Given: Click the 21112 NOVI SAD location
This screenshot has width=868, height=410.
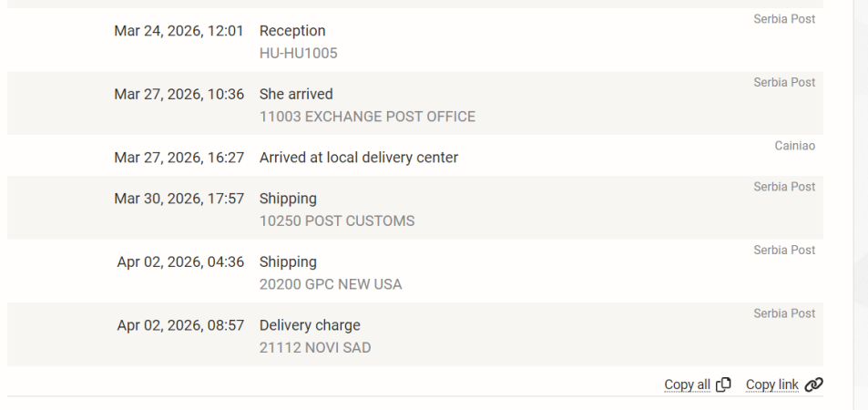Looking at the screenshot, I should tap(315, 347).
